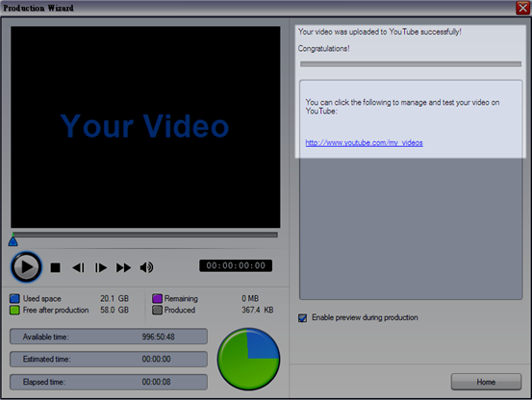Step to next frame
Image resolution: width=532 pixels, height=400 pixels.
[100, 267]
